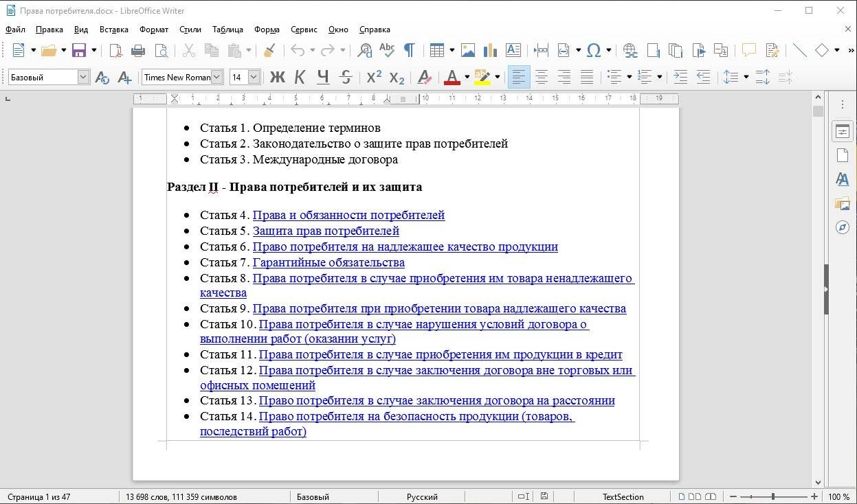Screen dimensions: 857x504
Task: Create a new document with the New icon
Action: (x=18, y=50)
